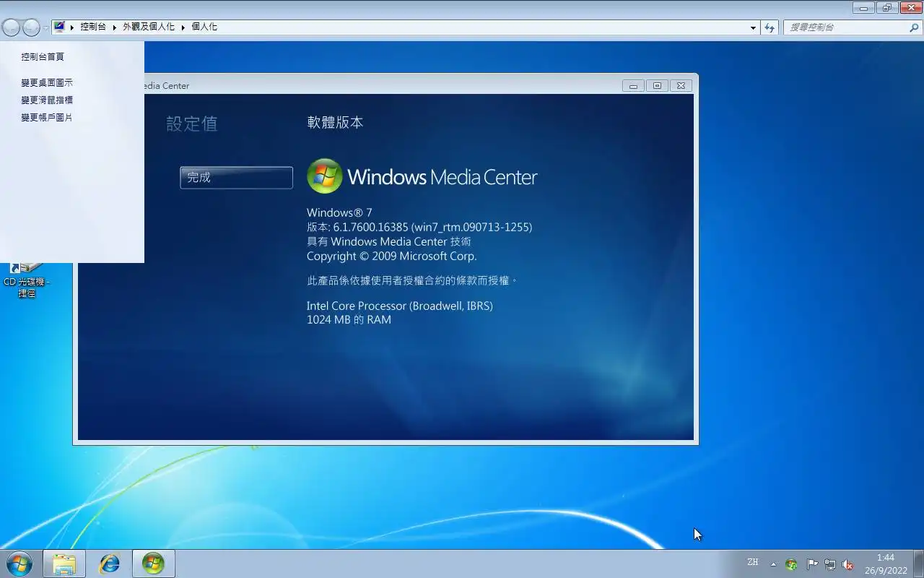The image size is (924, 578).
Task: Open the Windows Media Center tray icon
Action: coord(791,564)
